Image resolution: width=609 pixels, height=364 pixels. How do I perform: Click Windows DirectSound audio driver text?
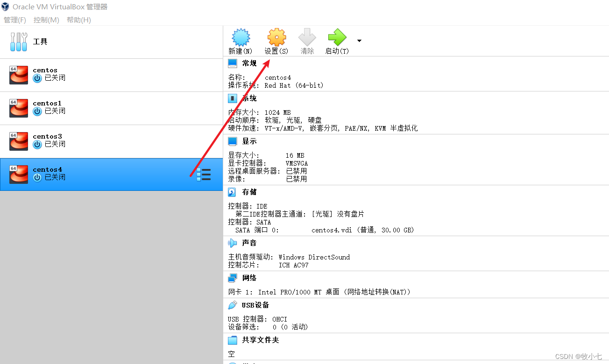pyautogui.click(x=314, y=257)
